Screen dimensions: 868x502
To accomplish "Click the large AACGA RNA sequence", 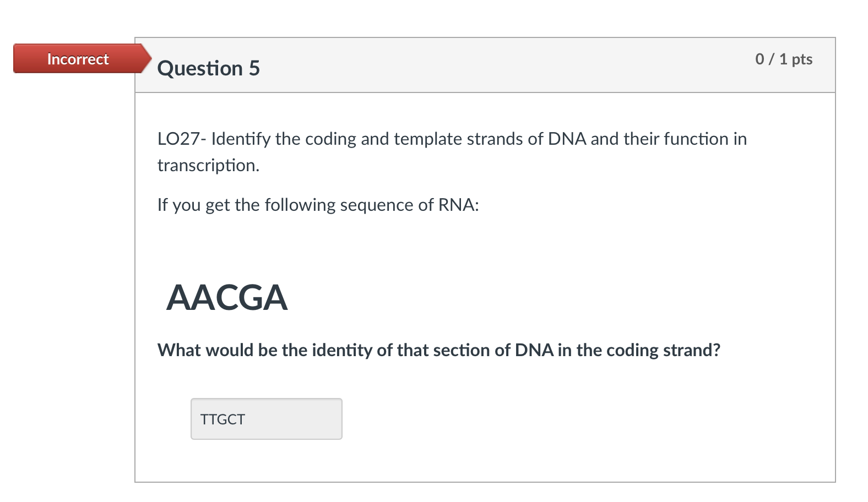I will [227, 298].
